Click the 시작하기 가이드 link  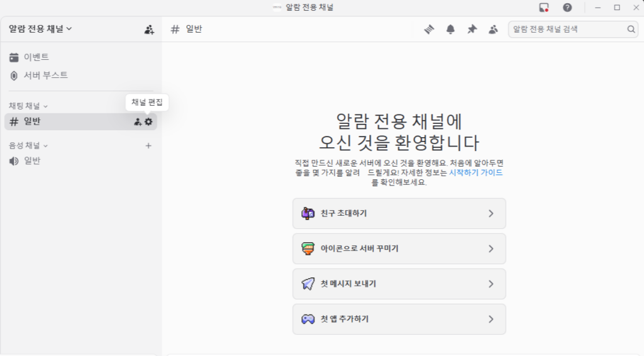(475, 172)
